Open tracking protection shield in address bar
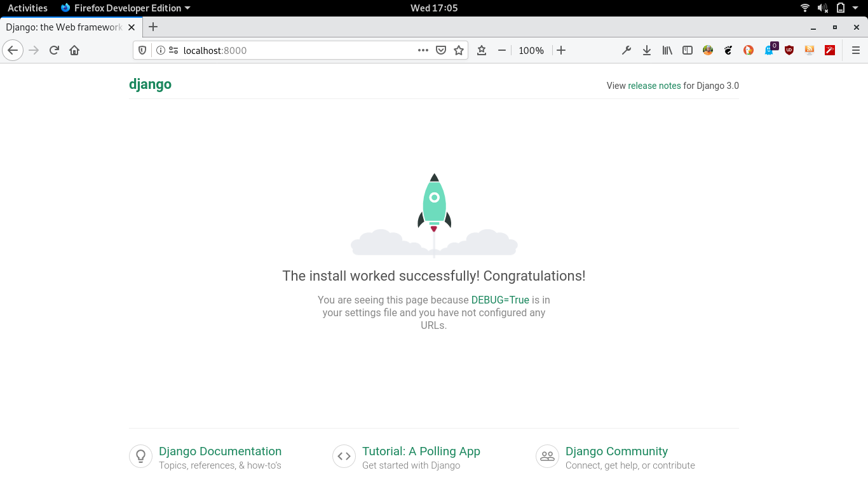This screenshot has height=487, width=868. [x=142, y=50]
